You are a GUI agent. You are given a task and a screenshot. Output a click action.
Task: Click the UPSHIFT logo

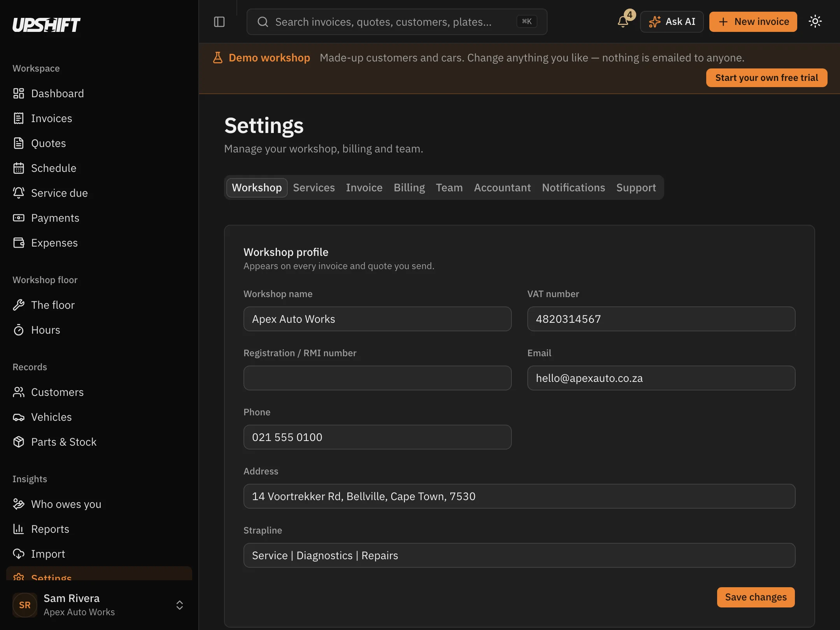46,25
